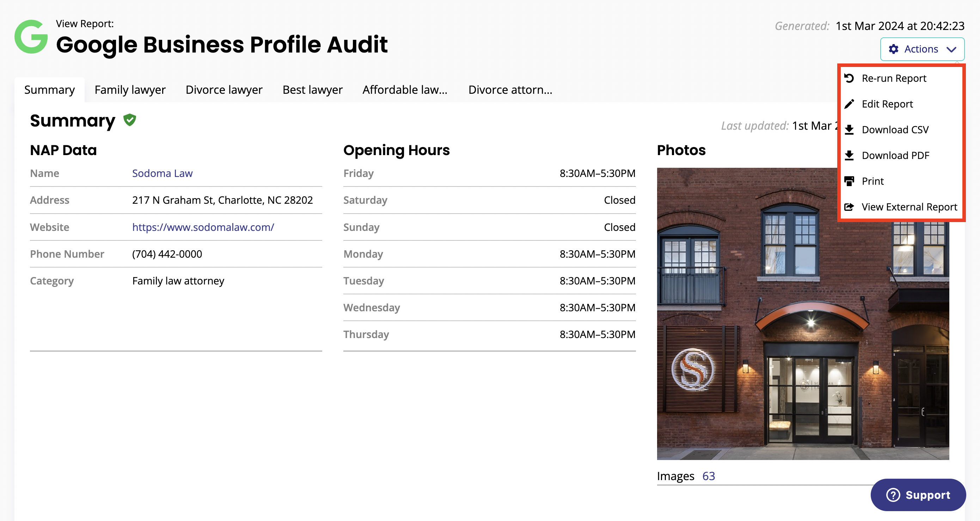Click the Family law attorney category value
The width and height of the screenshot is (980, 521).
coord(178,281)
